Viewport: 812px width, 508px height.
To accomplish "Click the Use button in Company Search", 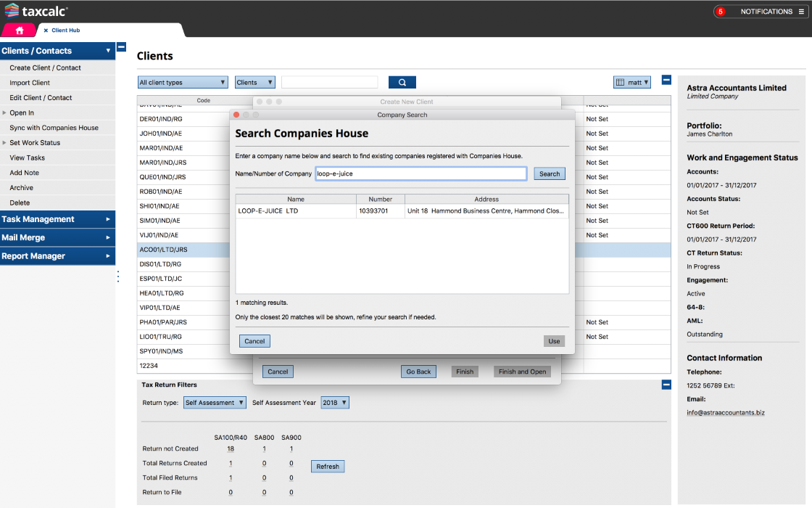I will [554, 341].
